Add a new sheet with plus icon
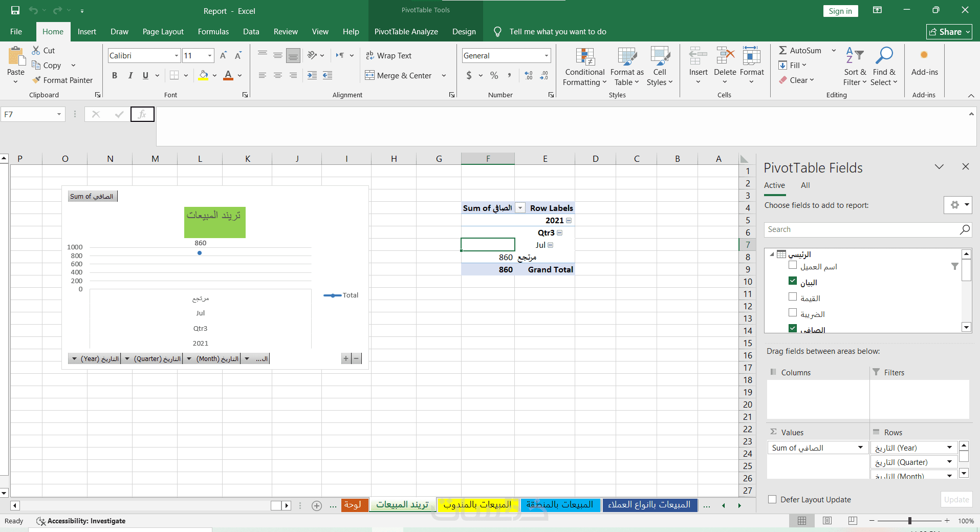The height and width of the screenshot is (532, 980). [x=317, y=506]
